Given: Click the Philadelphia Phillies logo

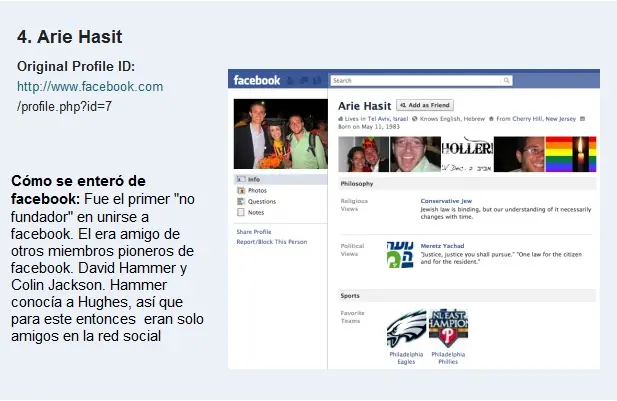Looking at the screenshot, I should 448,328.
